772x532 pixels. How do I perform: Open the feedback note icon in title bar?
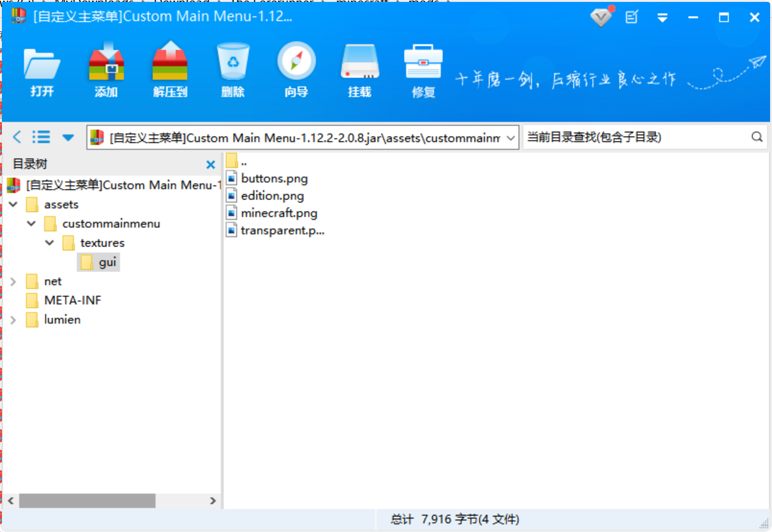point(632,17)
